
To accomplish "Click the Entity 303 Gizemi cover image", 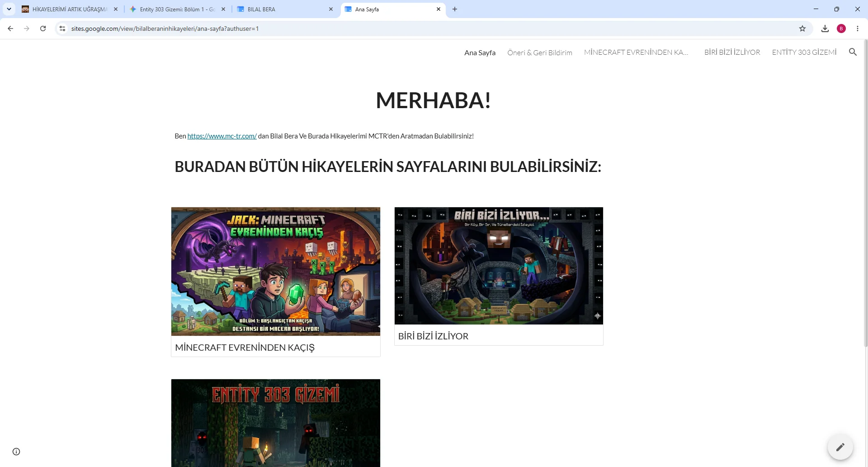I will pyautogui.click(x=276, y=423).
